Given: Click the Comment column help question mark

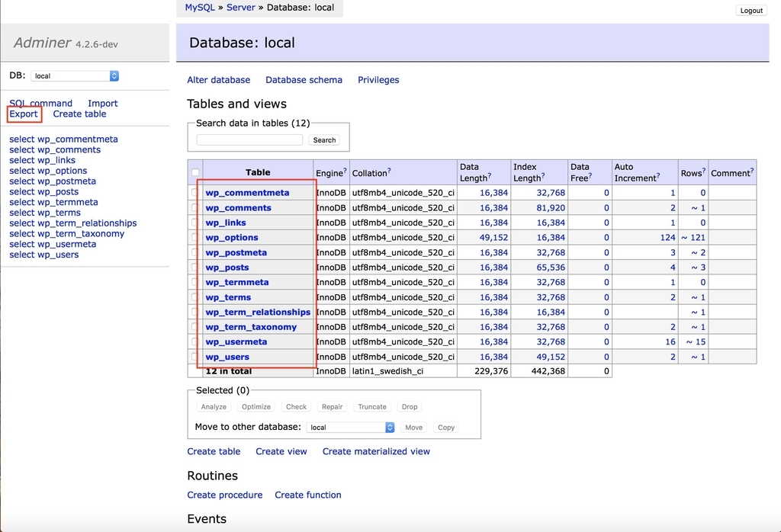Looking at the screenshot, I should 751,171.
